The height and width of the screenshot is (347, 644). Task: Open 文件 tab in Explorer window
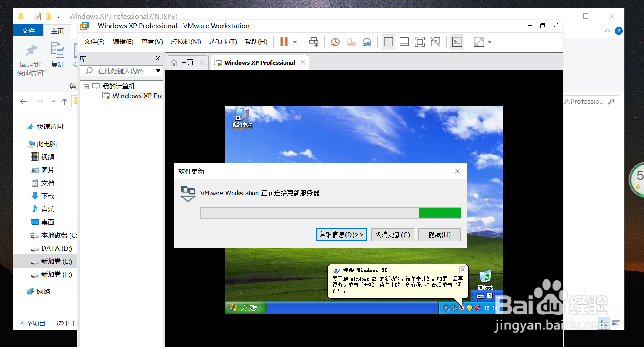click(28, 31)
